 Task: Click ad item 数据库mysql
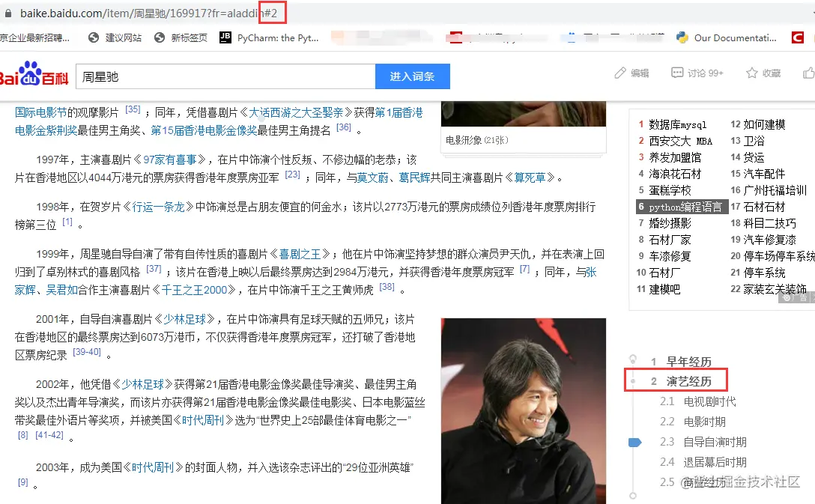pos(678,125)
